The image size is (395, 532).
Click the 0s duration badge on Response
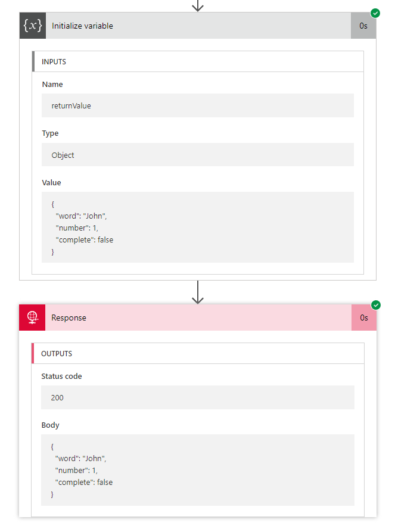tap(363, 318)
